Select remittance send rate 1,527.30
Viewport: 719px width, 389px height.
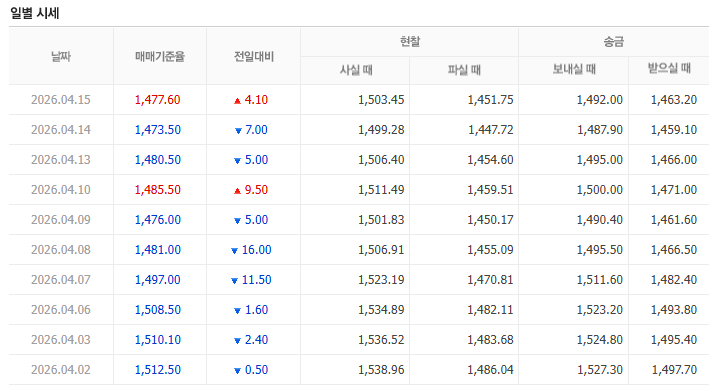(x=599, y=370)
